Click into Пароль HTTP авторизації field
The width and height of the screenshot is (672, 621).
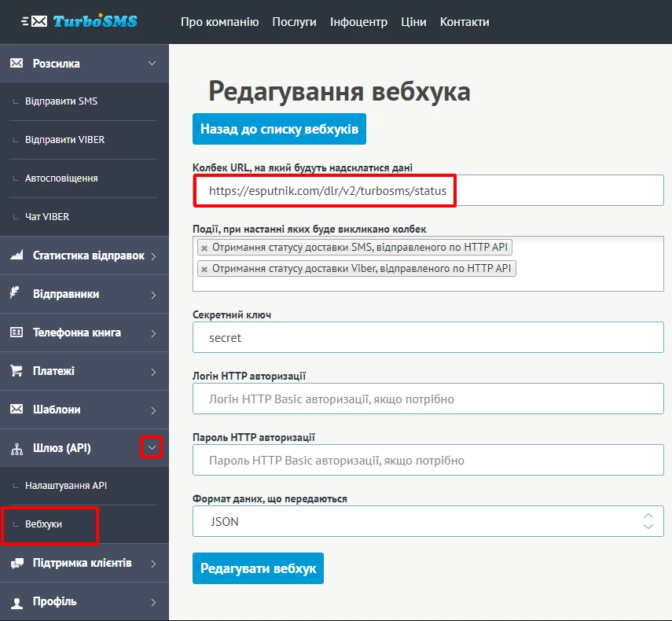(428, 460)
